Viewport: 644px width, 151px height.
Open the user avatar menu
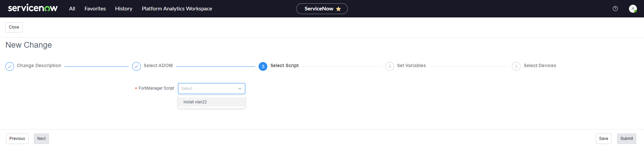pyautogui.click(x=633, y=9)
